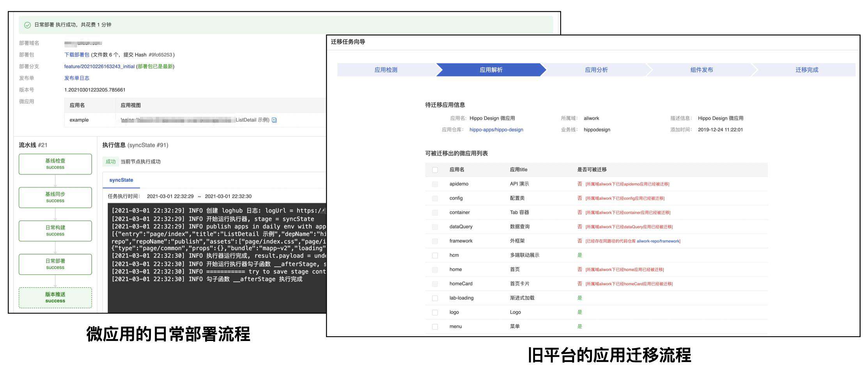Click the 应用视图 column header

pyautogui.click(x=131, y=106)
